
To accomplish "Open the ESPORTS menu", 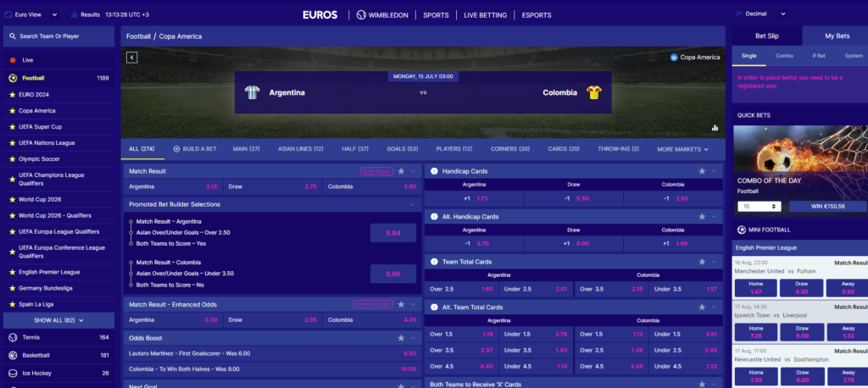I will [x=537, y=15].
